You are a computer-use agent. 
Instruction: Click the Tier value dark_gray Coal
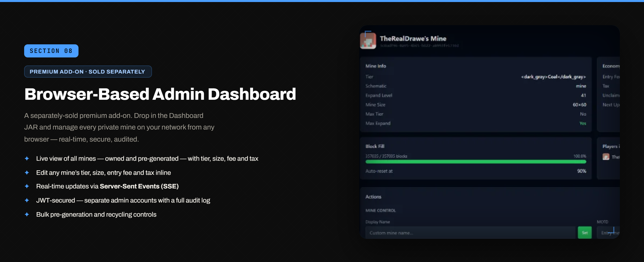pos(553,77)
